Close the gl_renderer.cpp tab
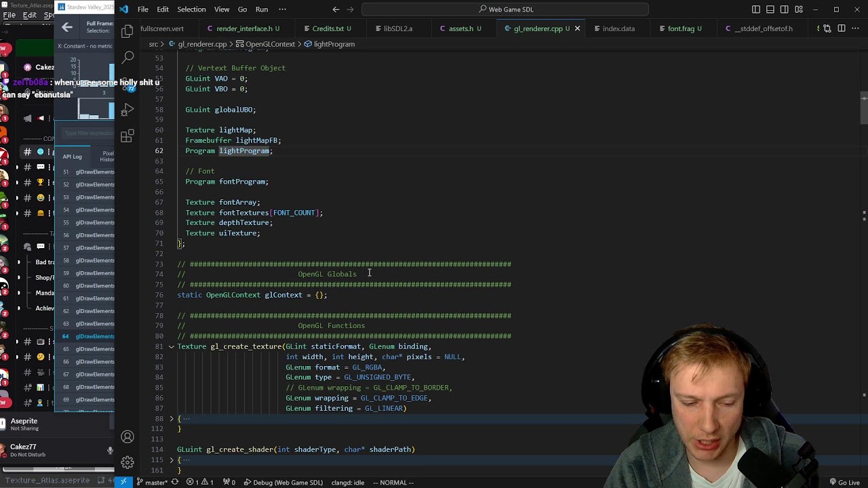 coord(577,28)
